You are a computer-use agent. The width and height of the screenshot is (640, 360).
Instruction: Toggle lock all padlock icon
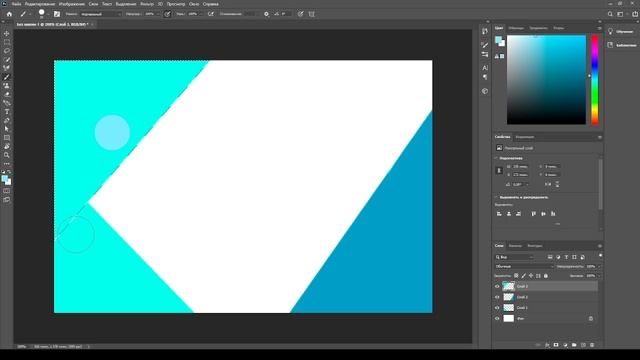(546, 276)
